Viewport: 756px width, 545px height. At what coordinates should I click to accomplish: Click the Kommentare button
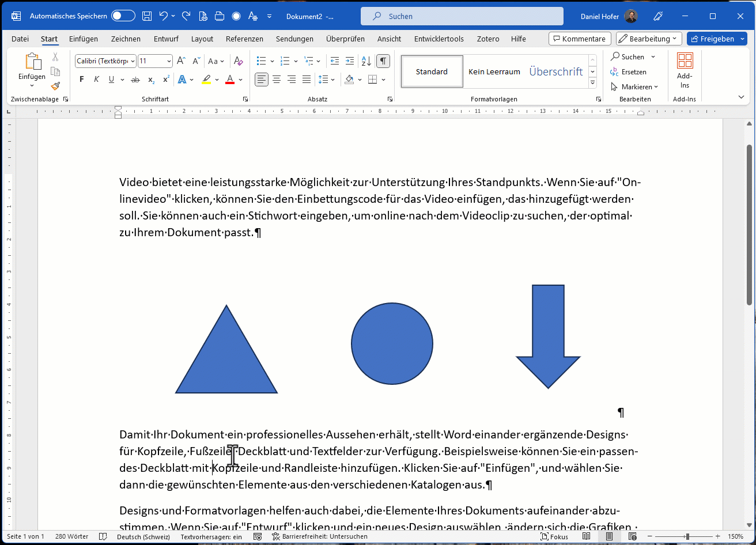tap(579, 39)
